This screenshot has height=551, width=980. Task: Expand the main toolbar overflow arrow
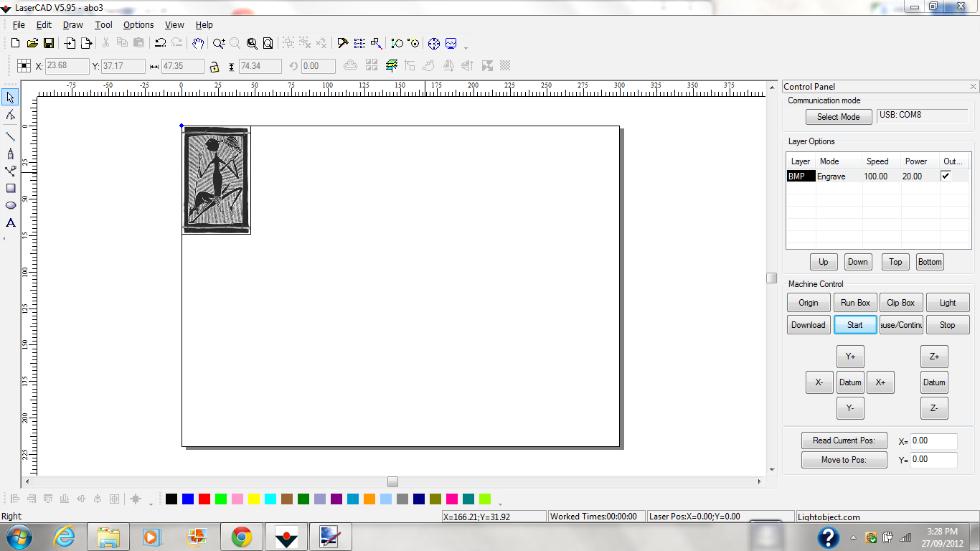coord(466,48)
